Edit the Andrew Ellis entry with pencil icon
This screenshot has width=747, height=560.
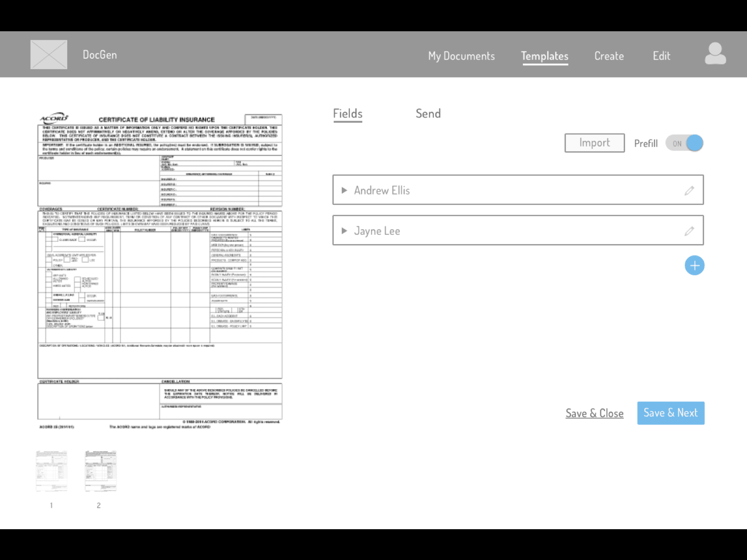point(689,190)
